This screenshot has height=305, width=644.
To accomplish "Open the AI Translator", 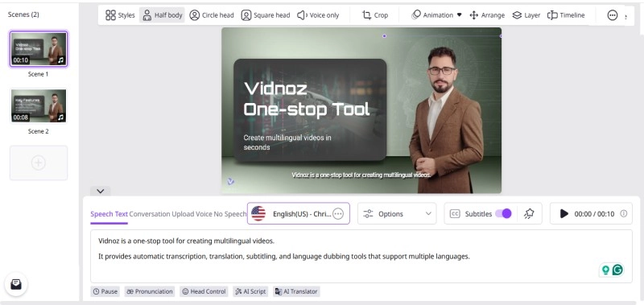I will coord(296,291).
